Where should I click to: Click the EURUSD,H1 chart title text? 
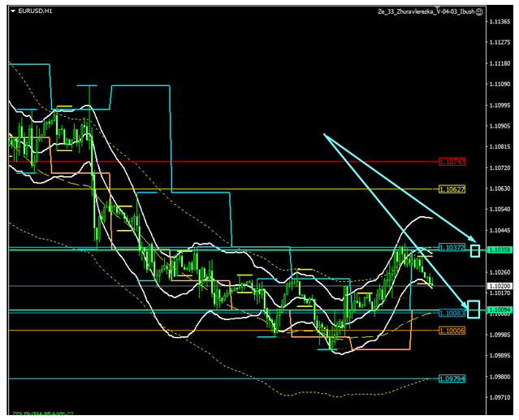(x=36, y=11)
